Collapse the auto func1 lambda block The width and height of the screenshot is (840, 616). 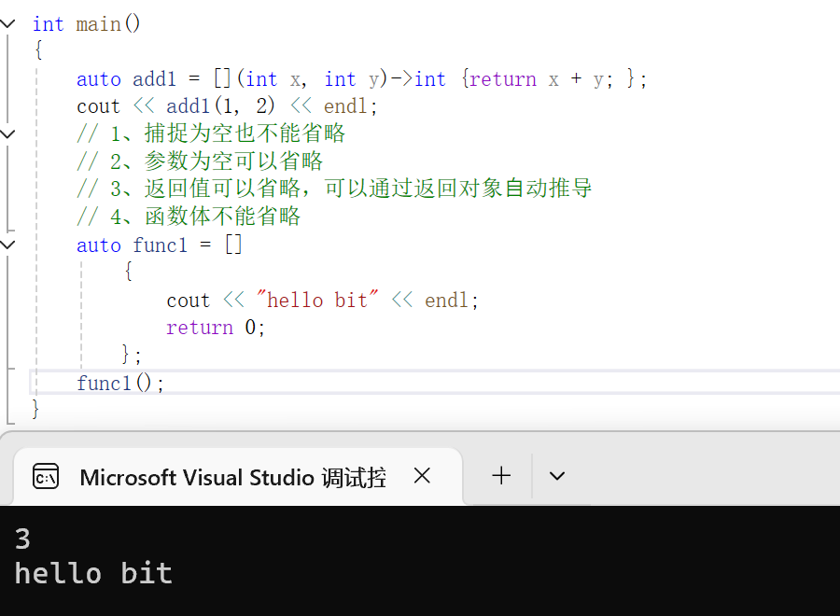[7, 245]
